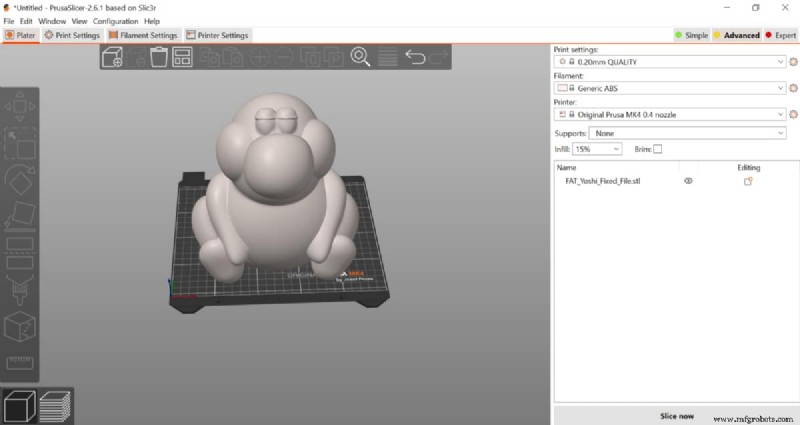Click the Editing column header

click(x=748, y=167)
